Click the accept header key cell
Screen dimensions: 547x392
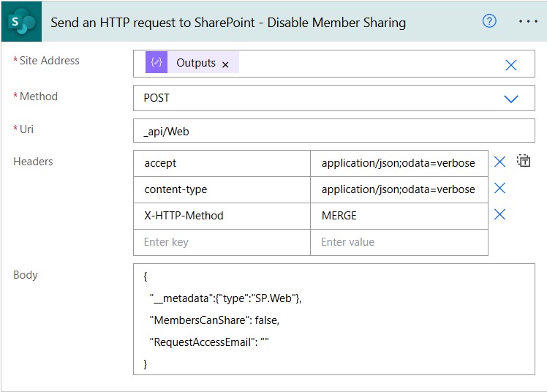tap(222, 163)
